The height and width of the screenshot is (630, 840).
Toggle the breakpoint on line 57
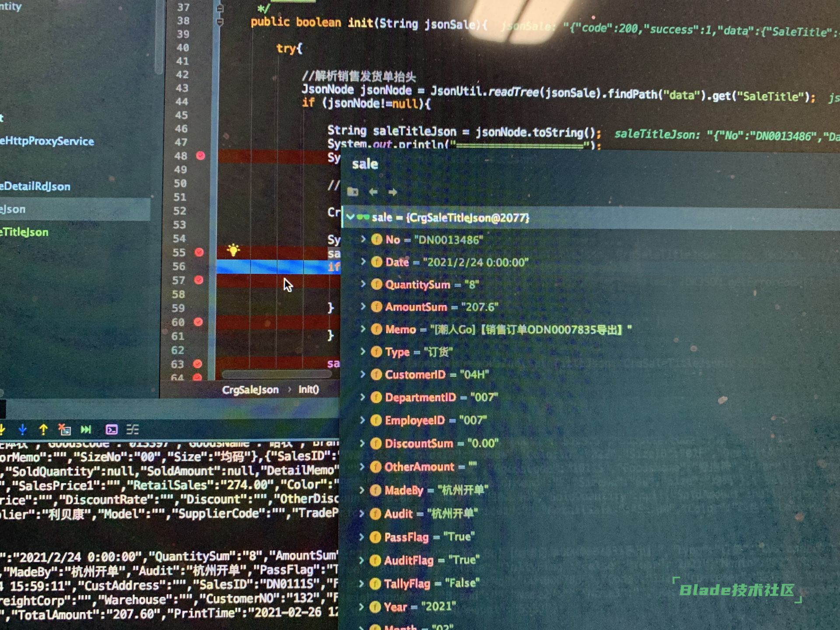(x=199, y=280)
